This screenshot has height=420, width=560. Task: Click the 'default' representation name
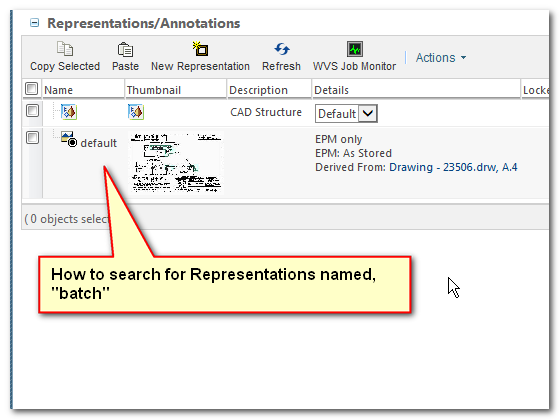(x=99, y=143)
